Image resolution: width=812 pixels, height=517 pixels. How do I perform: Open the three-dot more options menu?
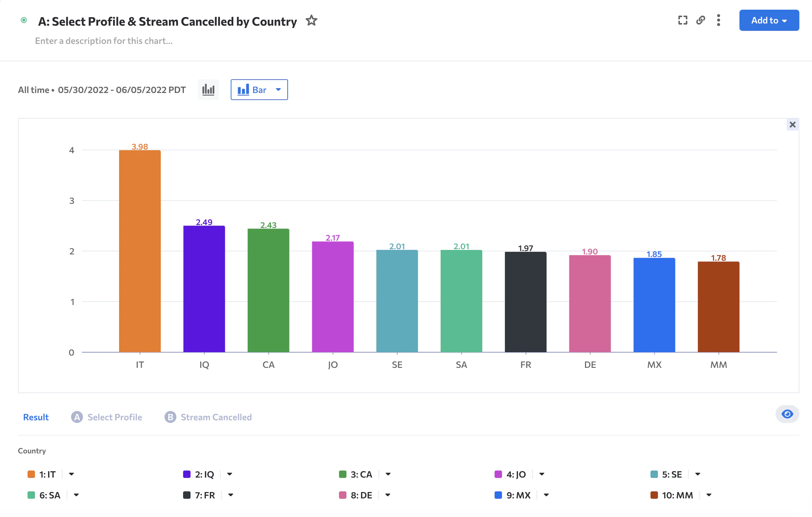[718, 20]
